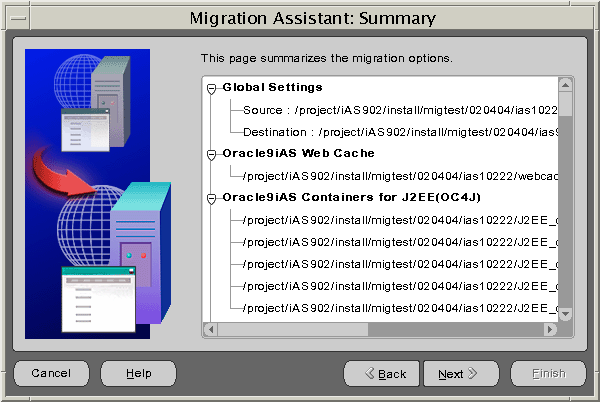Open Help for the Summary page

[x=139, y=373]
